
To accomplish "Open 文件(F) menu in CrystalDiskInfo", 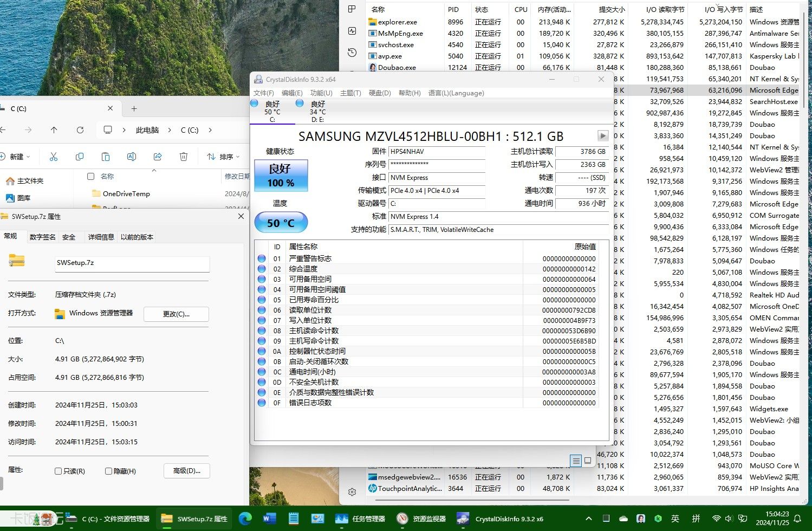I will tap(264, 93).
